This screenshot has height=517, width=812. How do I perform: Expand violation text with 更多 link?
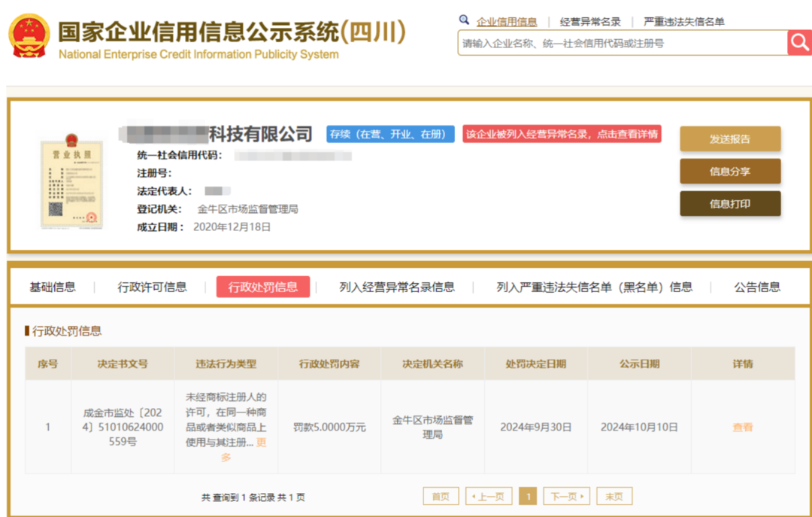(x=243, y=449)
